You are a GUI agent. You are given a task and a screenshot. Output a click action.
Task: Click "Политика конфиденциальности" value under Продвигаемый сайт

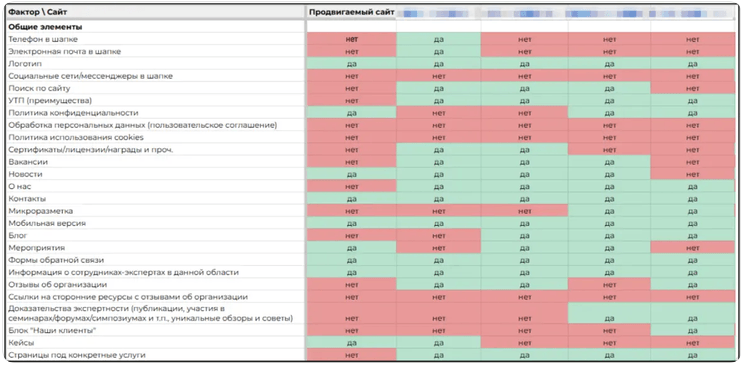tap(352, 113)
